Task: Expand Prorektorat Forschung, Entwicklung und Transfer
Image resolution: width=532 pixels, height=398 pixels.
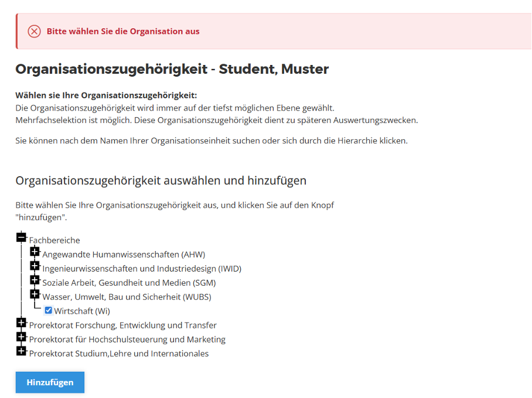Action: [21, 322]
